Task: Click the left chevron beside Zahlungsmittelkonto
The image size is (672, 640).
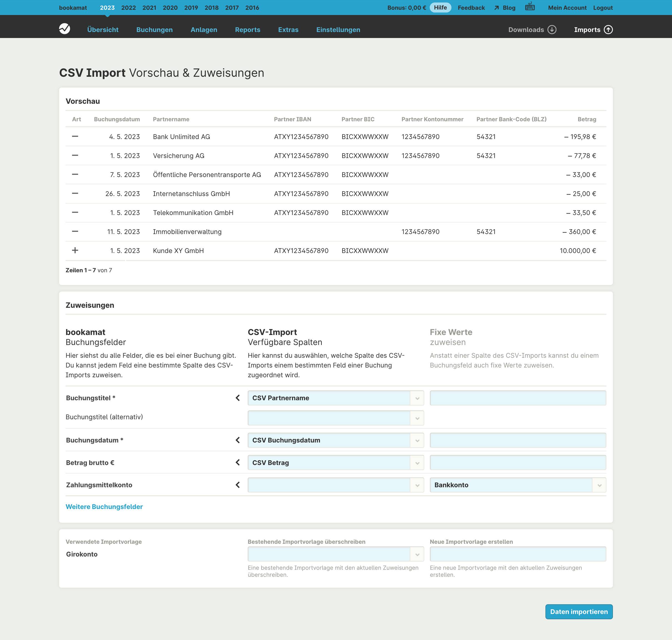Action: [238, 485]
